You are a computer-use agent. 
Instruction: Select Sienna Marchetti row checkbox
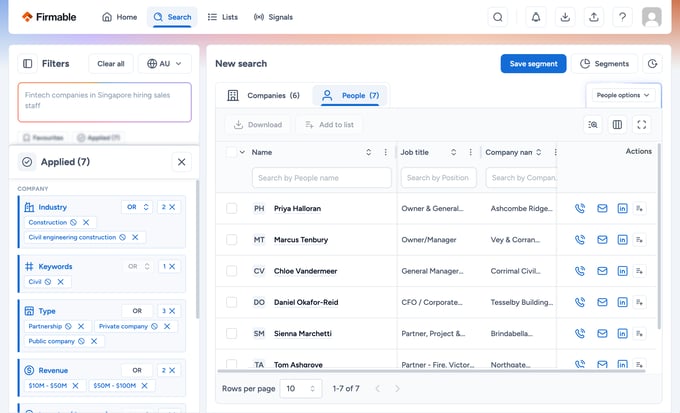coord(232,334)
